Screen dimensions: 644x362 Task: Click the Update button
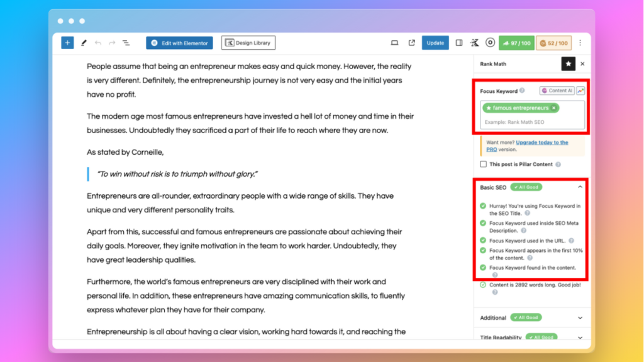pyautogui.click(x=435, y=43)
